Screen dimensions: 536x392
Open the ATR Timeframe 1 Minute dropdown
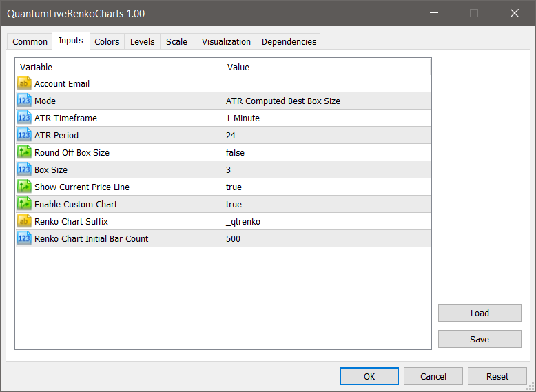(x=327, y=118)
